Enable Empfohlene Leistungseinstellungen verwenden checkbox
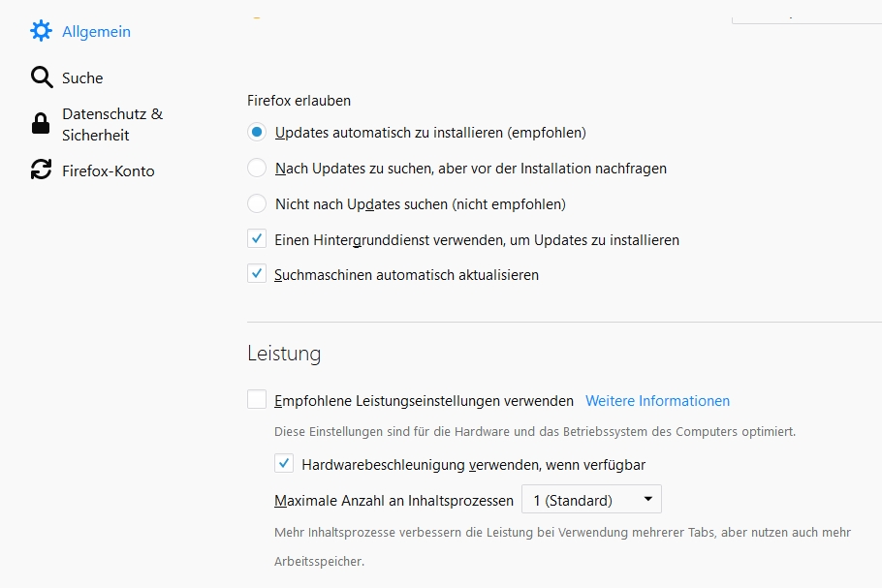Image resolution: width=882 pixels, height=588 pixels. click(257, 400)
